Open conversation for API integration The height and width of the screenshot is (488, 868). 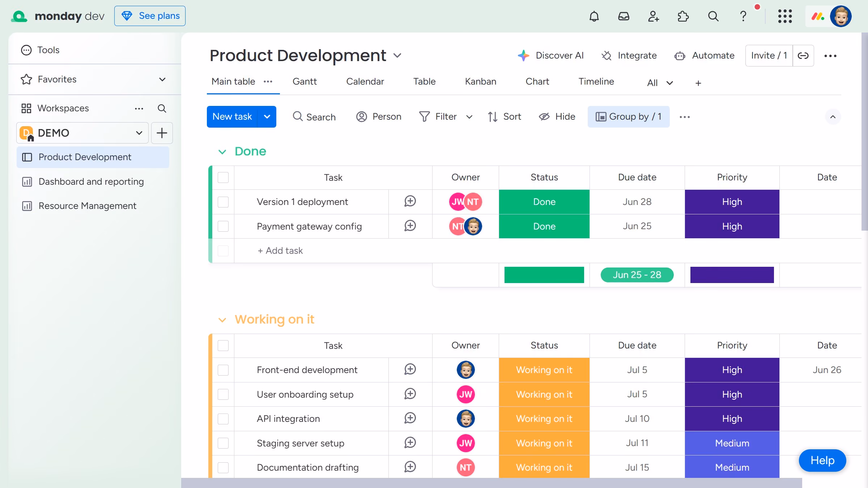(410, 418)
